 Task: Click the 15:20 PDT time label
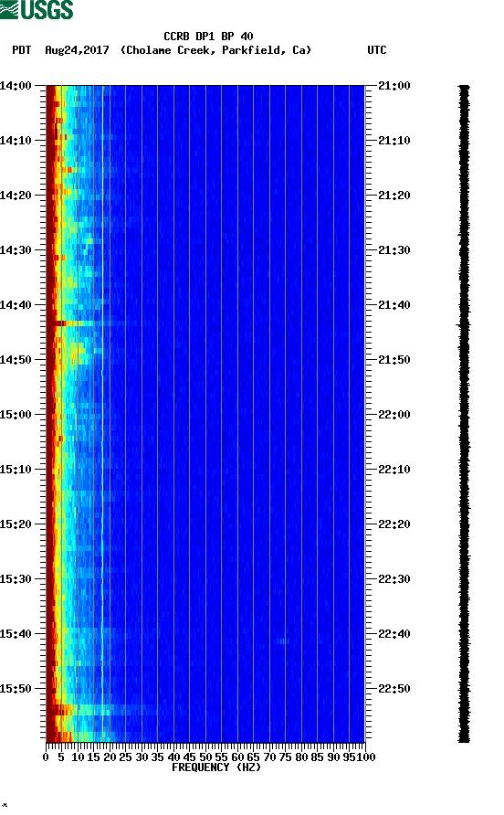point(16,524)
